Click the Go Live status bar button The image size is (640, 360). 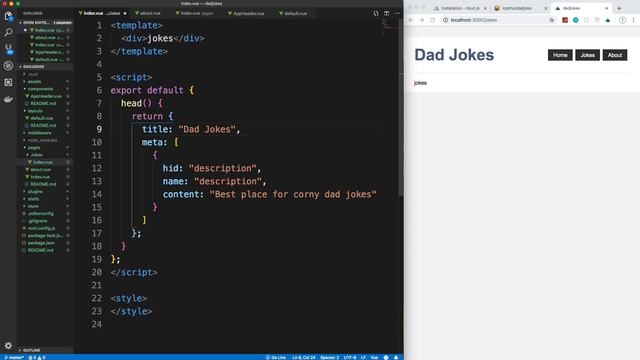click(276, 358)
